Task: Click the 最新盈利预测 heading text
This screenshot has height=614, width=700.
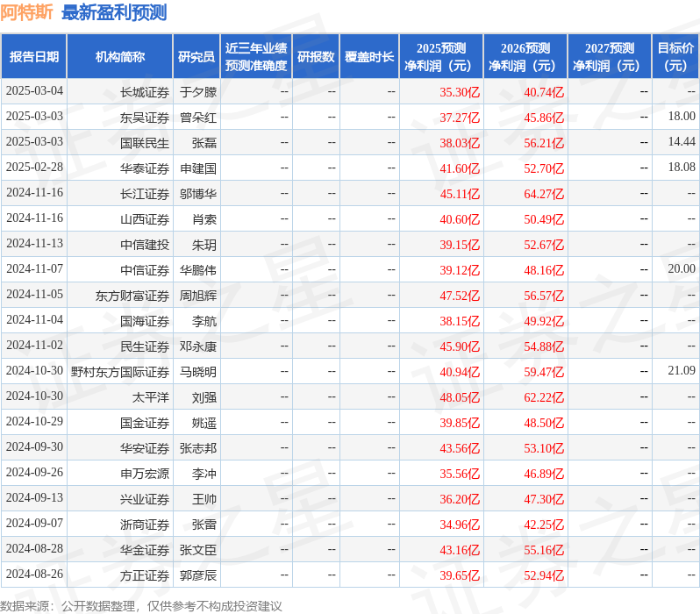Action: [114, 12]
